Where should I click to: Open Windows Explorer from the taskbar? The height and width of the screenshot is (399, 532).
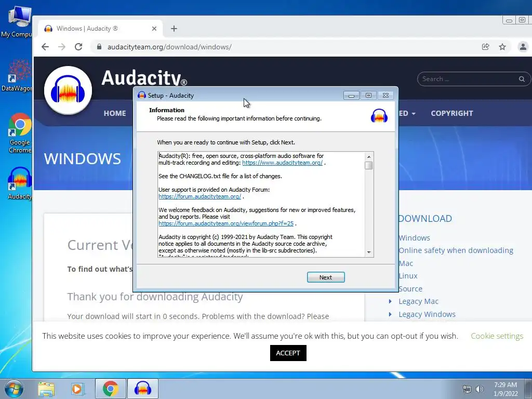[x=46, y=389]
